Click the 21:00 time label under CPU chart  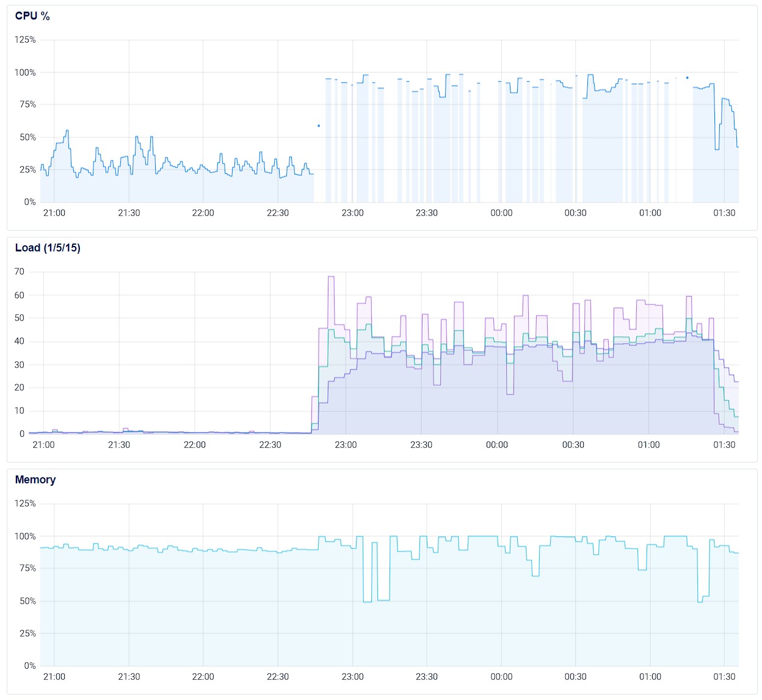[54, 213]
